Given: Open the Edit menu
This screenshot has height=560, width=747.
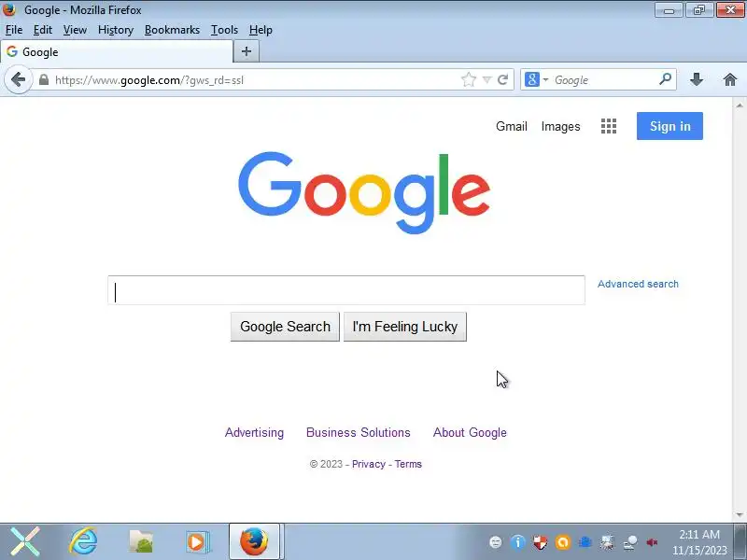Looking at the screenshot, I should pos(42,30).
